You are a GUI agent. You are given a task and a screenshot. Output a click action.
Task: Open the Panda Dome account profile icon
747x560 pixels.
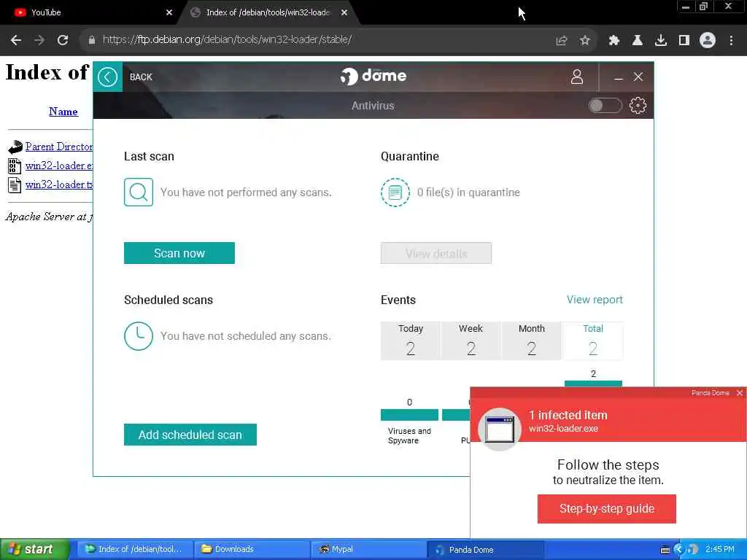click(577, 77)
